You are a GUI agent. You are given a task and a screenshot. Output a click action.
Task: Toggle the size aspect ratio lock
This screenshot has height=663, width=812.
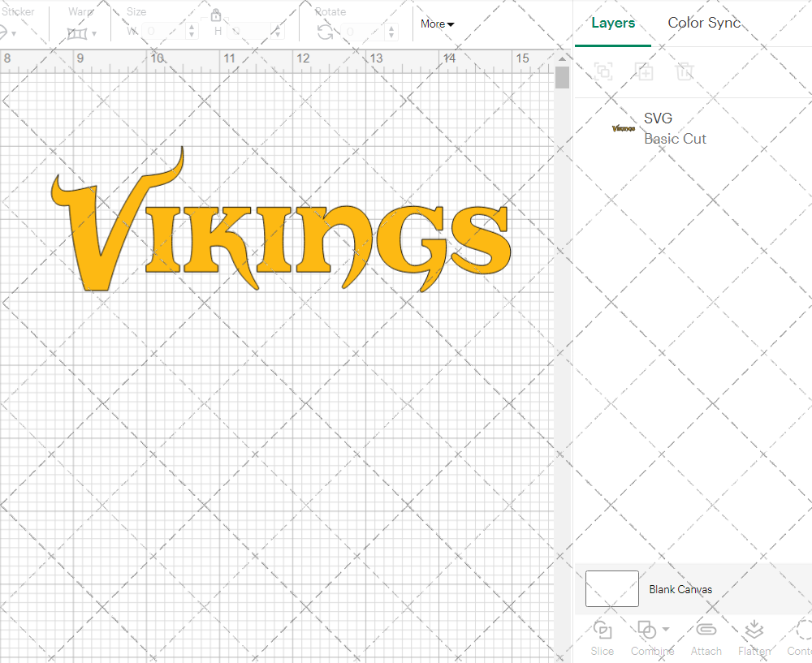coord(216,15)
